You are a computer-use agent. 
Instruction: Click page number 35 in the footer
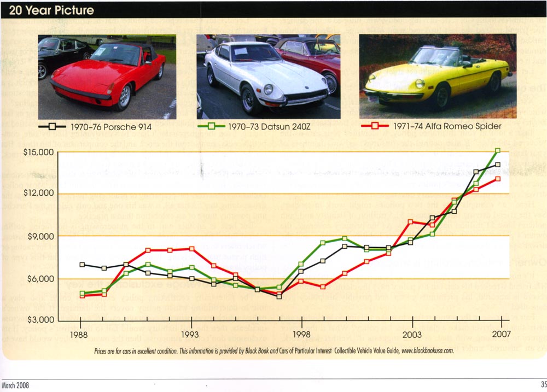point(544,385)
